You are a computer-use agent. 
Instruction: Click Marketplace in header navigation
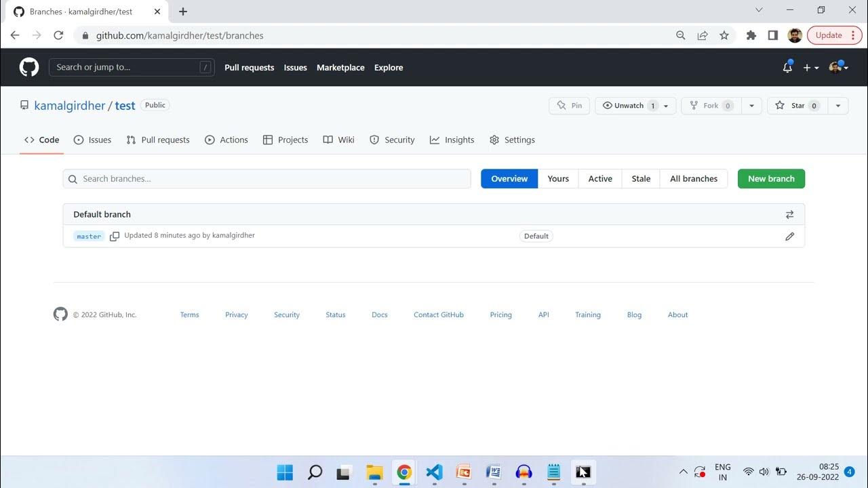(340, 67)
